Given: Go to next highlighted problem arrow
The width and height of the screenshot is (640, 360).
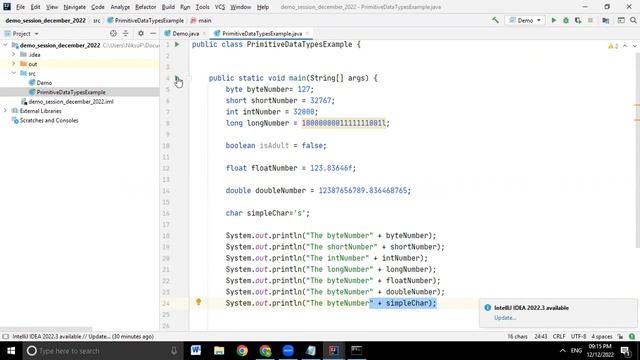Looking at the screenshot, I should click(x=635, y=46).
